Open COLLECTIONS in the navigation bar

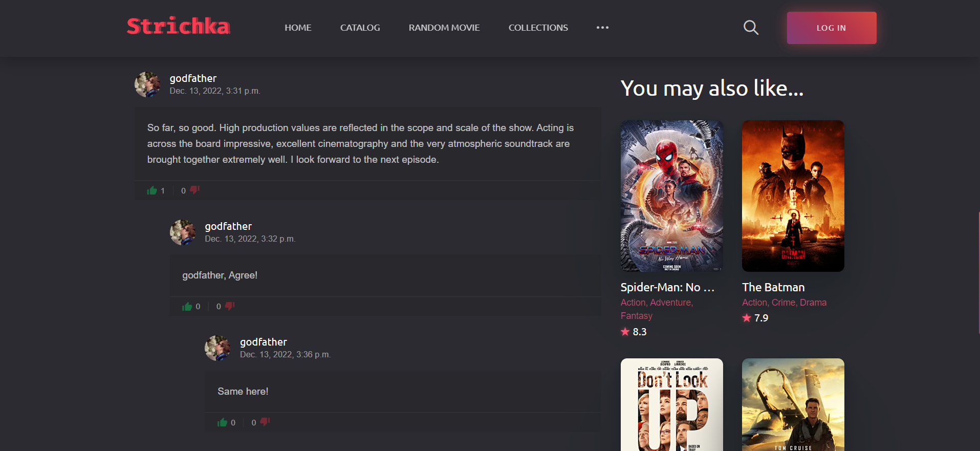coord(538,28)
